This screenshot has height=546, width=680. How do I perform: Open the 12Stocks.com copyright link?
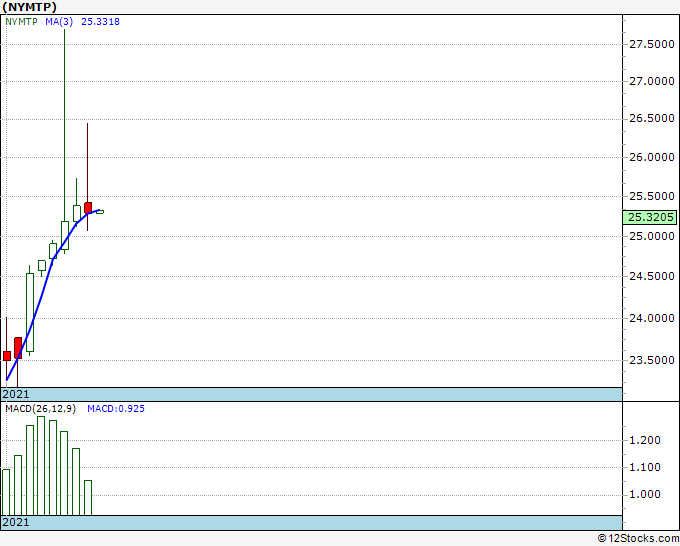coord(638,538)
